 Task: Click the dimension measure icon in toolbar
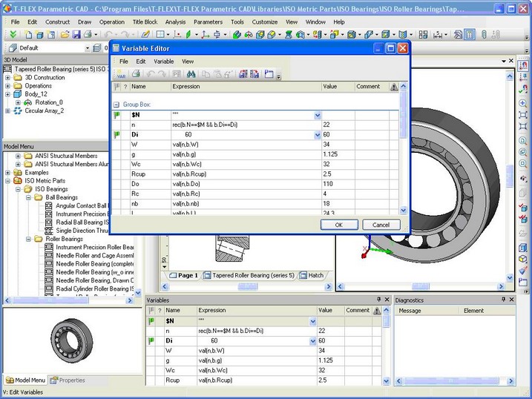coord(438,34)
